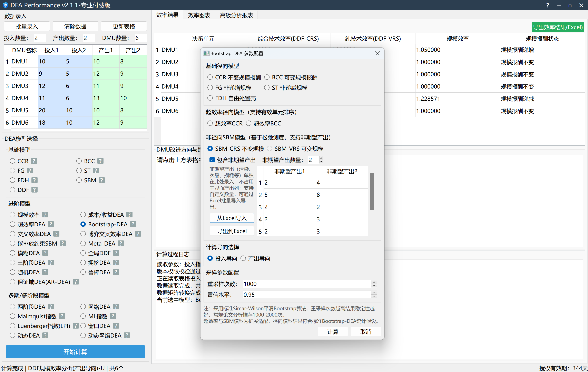Open help for 拥挤DEA model
Viewport: 588px width, 372px height.
(116, 262)
